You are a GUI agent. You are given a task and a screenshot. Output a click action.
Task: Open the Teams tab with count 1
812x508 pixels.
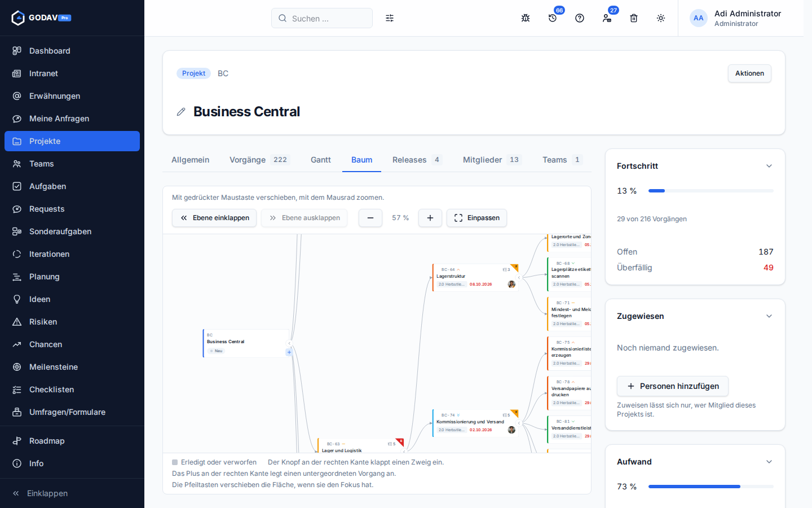click(562, 160)
